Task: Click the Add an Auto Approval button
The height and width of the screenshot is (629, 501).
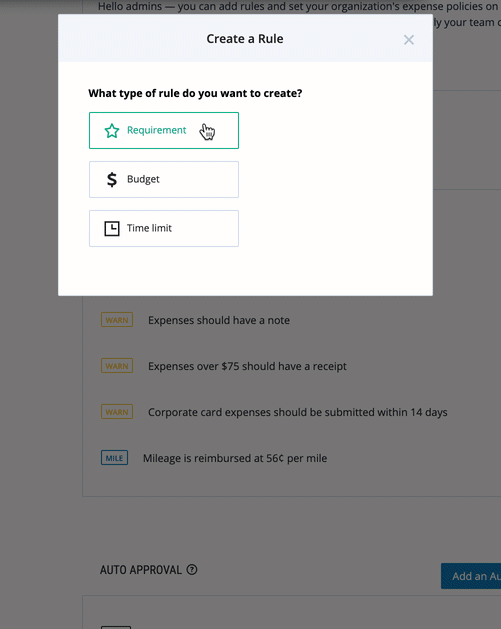Action: coord(471,576)
